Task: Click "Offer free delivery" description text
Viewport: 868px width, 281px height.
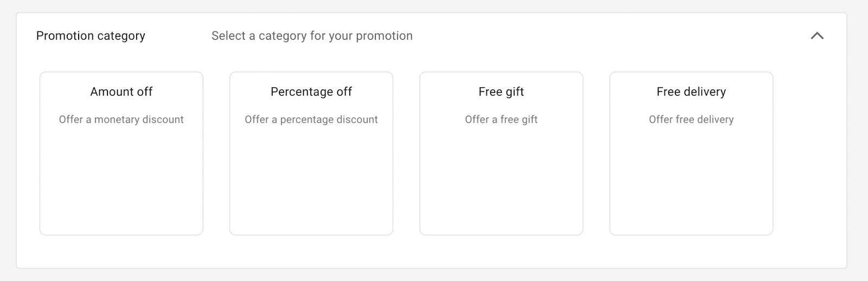Action: tap(691, 119)
